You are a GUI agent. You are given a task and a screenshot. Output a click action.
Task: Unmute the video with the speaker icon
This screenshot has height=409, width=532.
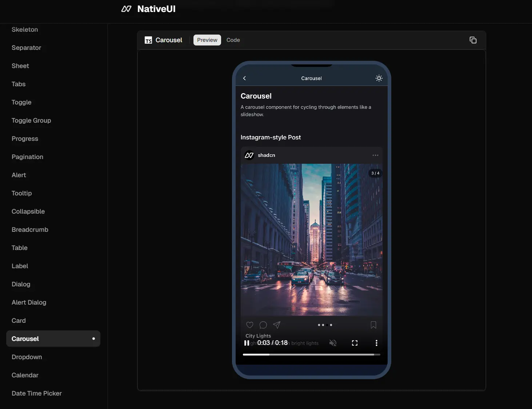click(x=333, y=343)
